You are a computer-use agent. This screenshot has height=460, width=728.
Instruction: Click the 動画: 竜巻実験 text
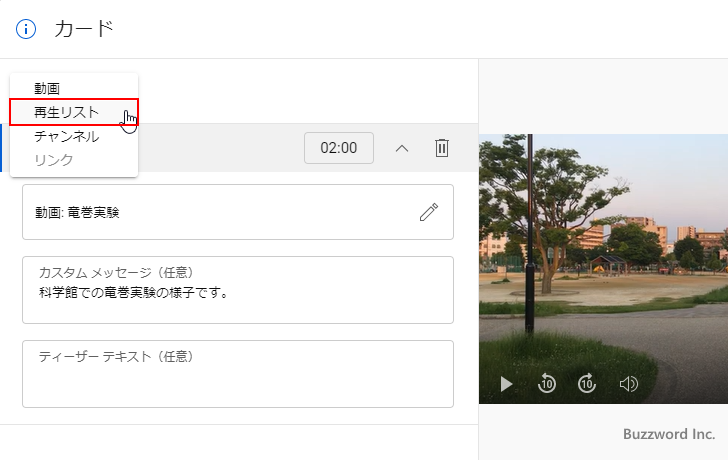(78, 213)
